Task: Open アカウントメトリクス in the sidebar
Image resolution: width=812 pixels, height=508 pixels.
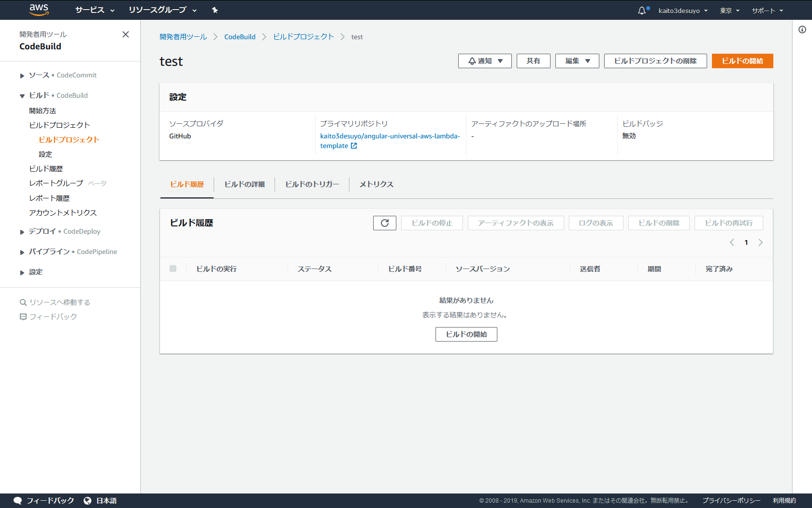Action: [63, 213]
